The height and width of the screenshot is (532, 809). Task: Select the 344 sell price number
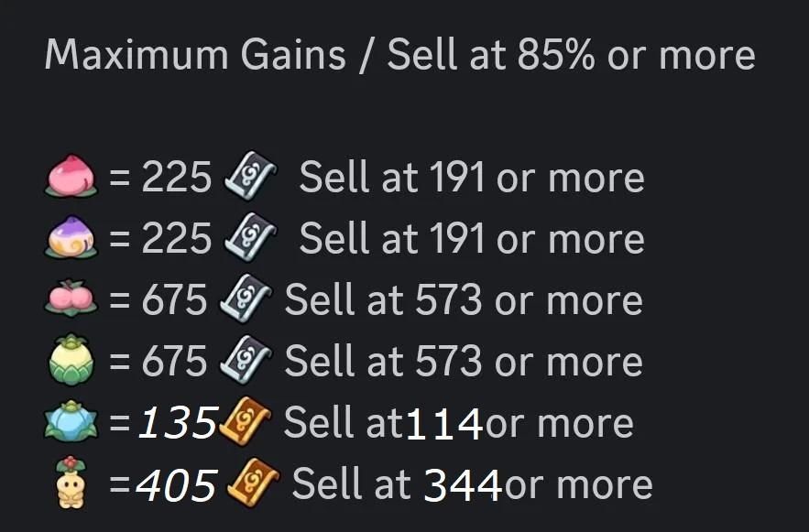click(463, 485)
